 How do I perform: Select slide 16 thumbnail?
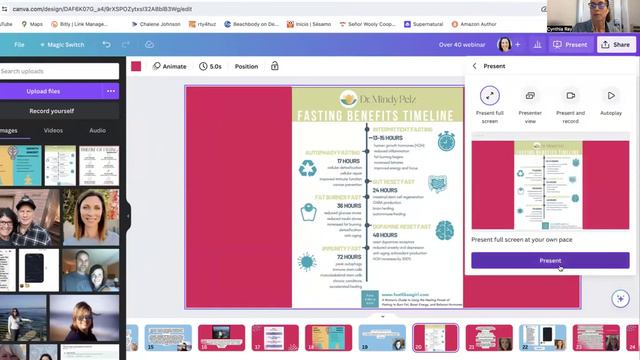click(x=222, y=338)
